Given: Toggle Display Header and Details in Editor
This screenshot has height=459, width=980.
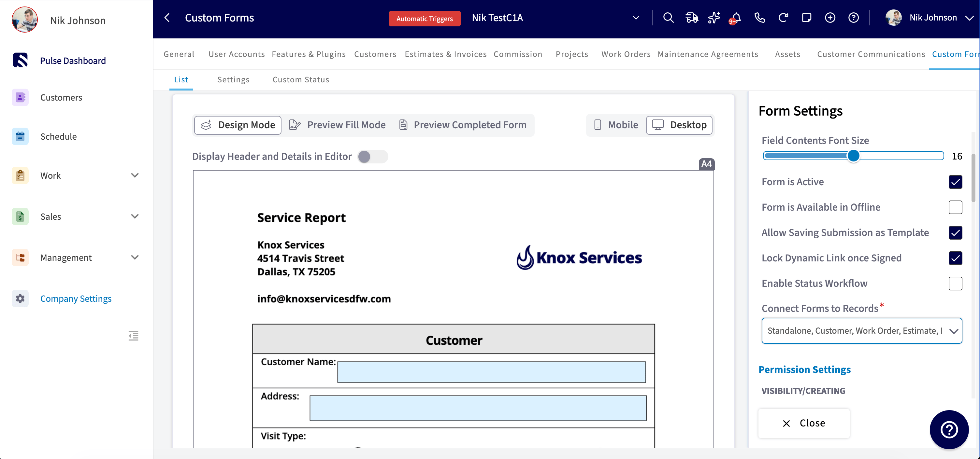Looking at the screenshot, I should (372, 157).
